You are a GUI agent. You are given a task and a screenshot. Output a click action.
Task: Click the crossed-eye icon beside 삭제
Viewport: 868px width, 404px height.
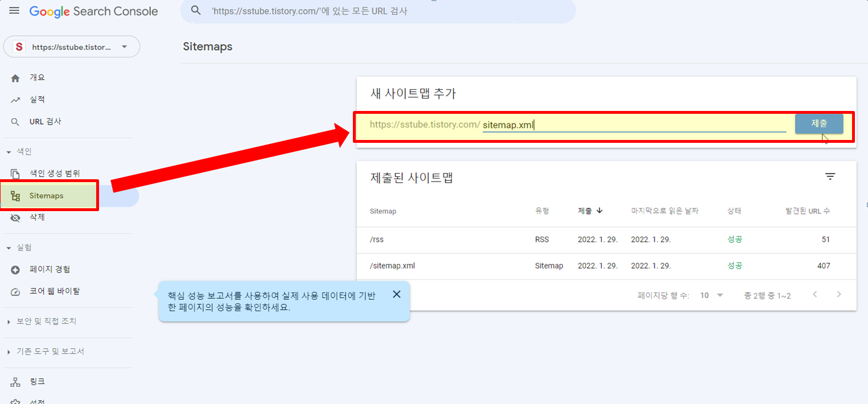coord(15,218)
